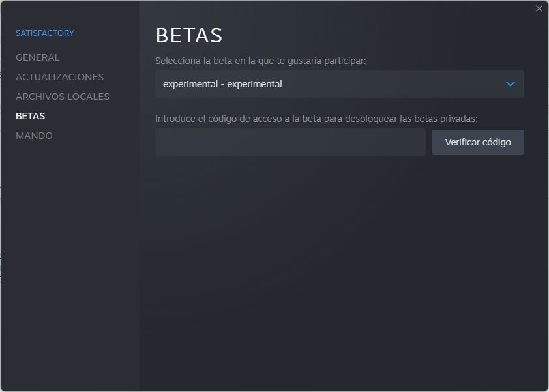Click the BETAS page heading
The height and width of the screenshot is (392, 549).
coord(189,35)
